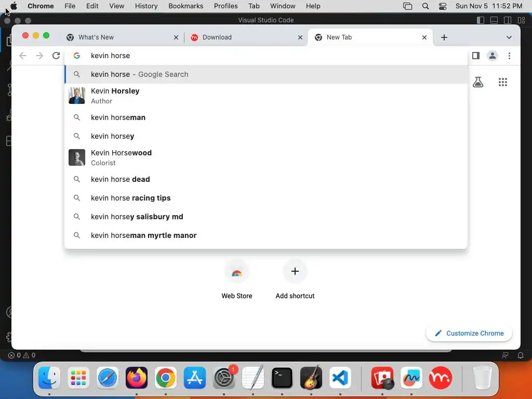Image resolution: width=532 pixels, height=399 pixels.
Task: Reload the page in Chrome
Action: click(56, 56)
